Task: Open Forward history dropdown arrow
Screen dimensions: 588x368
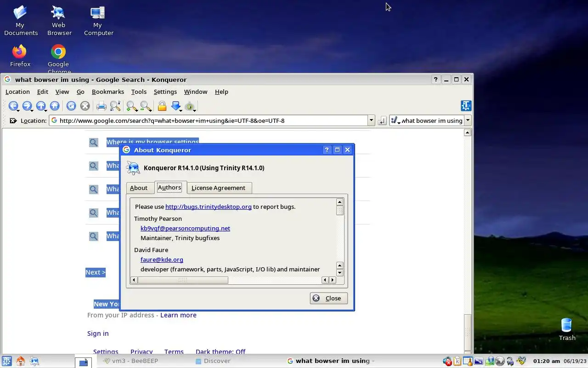Action: pos(32,110)
